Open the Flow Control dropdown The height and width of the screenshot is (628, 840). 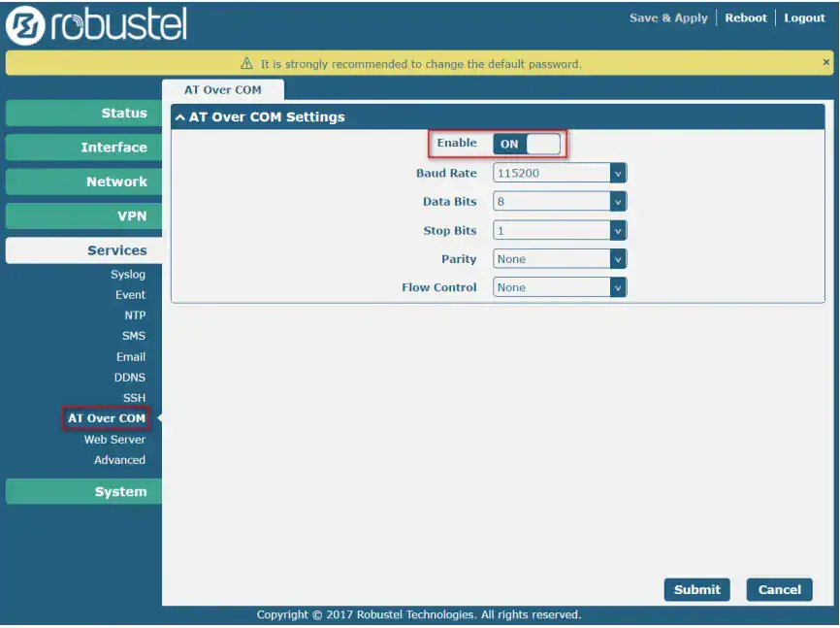point(560,287)
